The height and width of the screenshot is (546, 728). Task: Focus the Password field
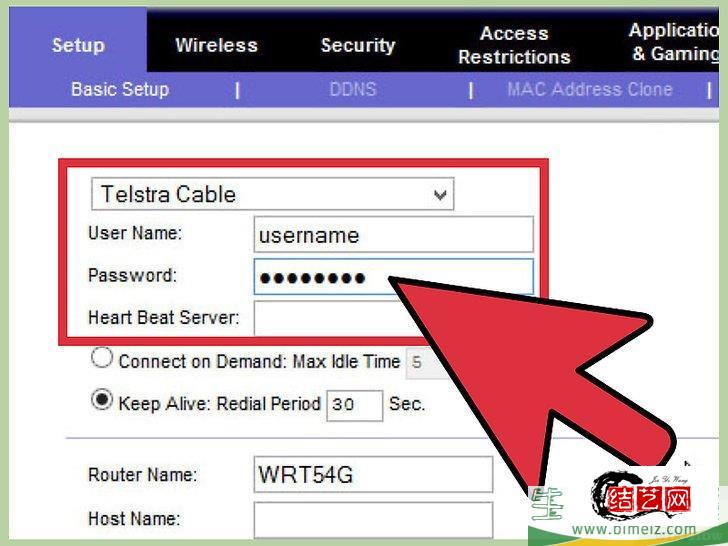394,277
